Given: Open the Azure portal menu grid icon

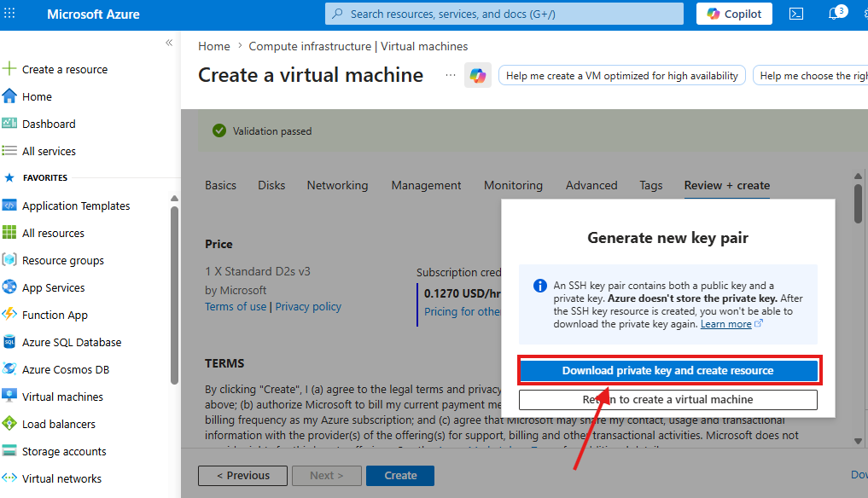Looking at the screenshot, I should tap(9, 14).
